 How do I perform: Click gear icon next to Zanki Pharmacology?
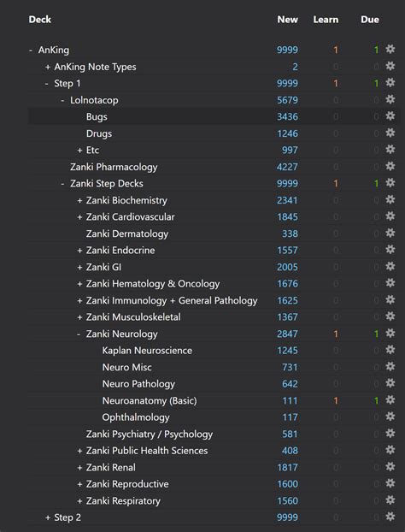(390, 166)
